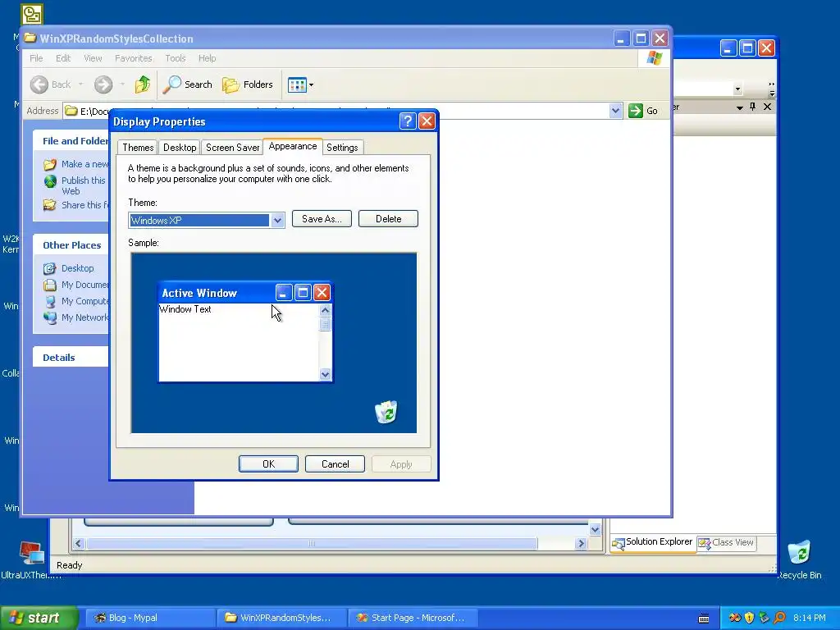The width and height of the screenshot is (840, 630).
Task: Close the Display Properties dialog
Action: 427,121
